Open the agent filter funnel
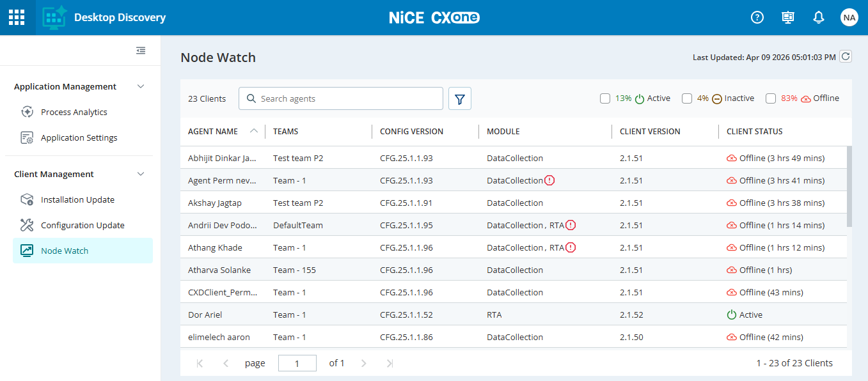868x381 pixels. [x=459, y=98]
